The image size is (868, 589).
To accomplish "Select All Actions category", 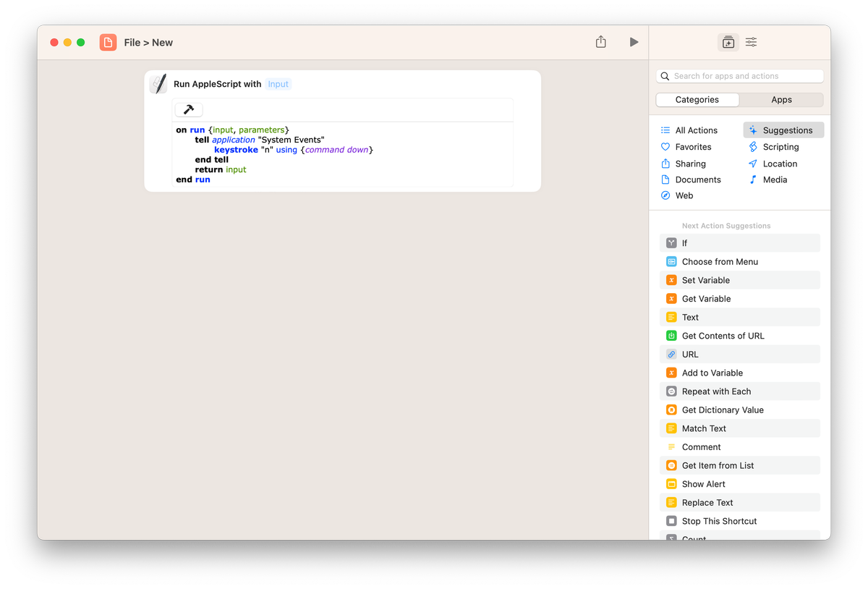I will 689,130.
